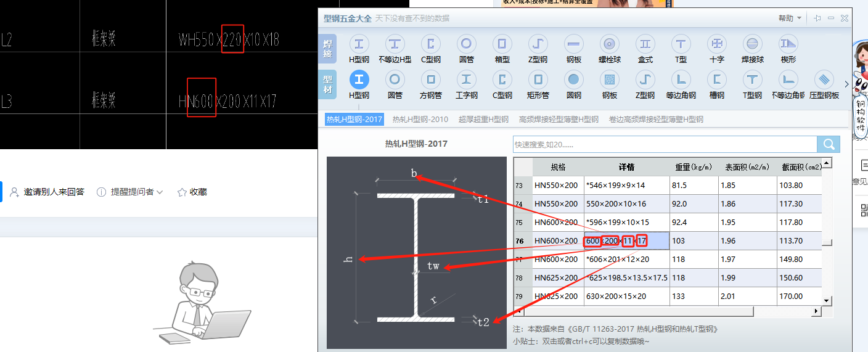The height and width of the screenshot is (352, 868).
Task: Select the 箱型 box section icon
Action: (502, 44)
